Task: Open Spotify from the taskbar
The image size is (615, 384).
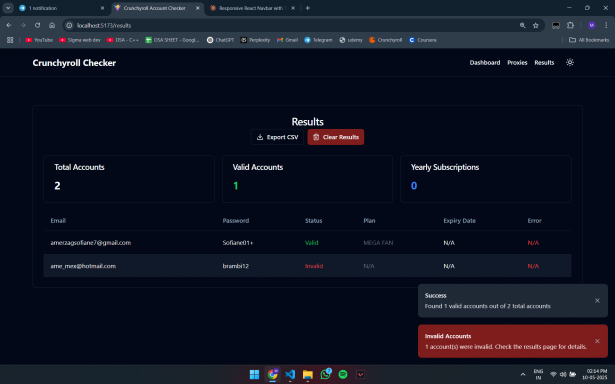Action: (343, 375)
